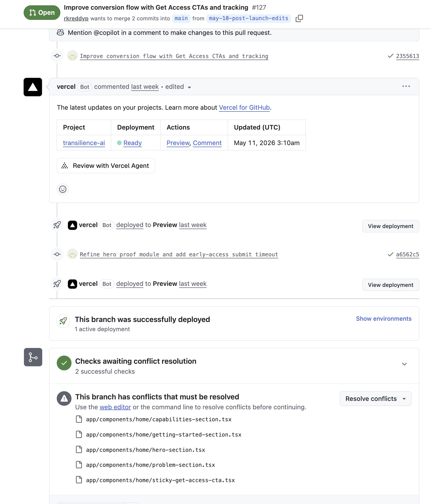431x504 pixels.
Task: Open rkreddyp user profile link
Action: point(76,19)
